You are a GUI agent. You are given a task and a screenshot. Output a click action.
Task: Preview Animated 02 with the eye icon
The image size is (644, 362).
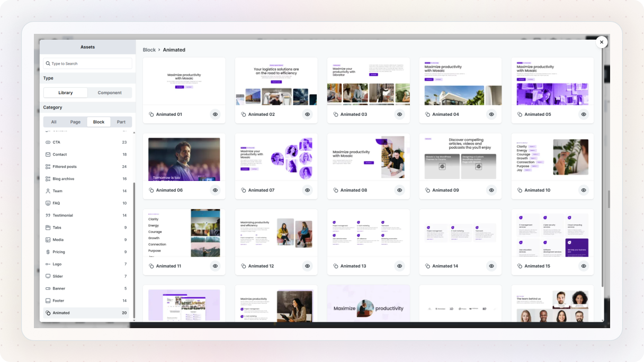tap(307, 114)
